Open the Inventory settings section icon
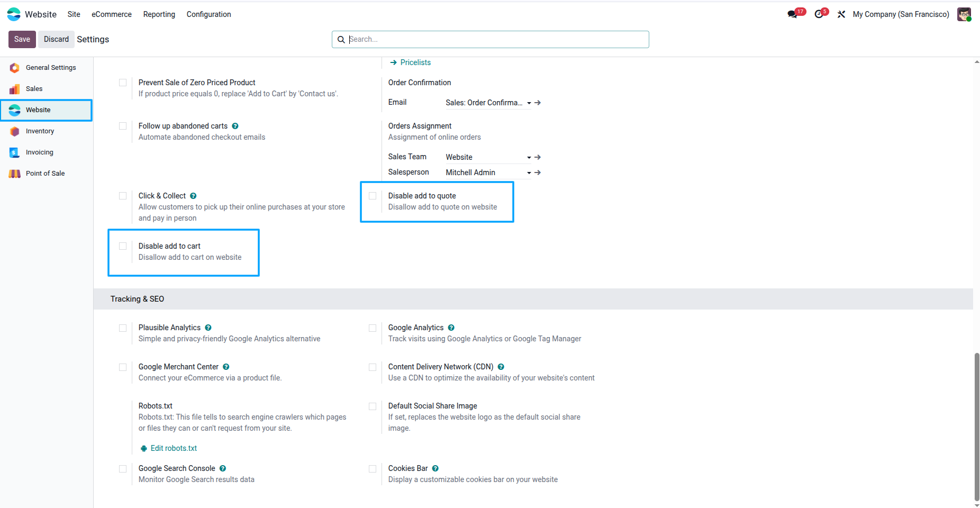 (x=14, y=131)
